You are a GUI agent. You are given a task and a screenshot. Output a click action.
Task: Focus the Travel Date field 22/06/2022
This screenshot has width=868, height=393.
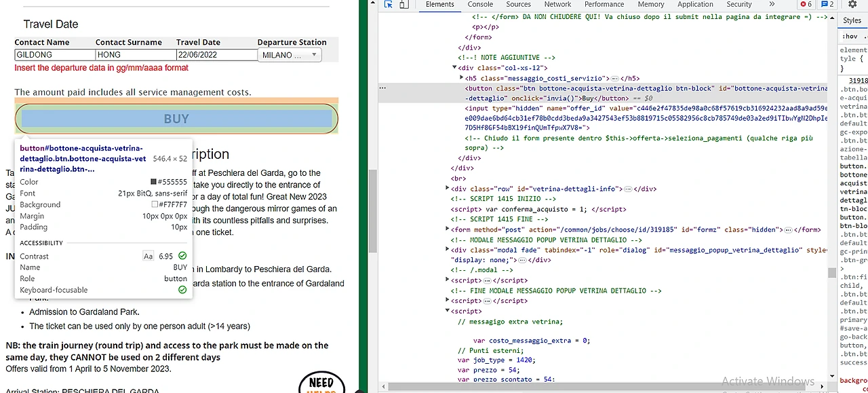point(216,55)
